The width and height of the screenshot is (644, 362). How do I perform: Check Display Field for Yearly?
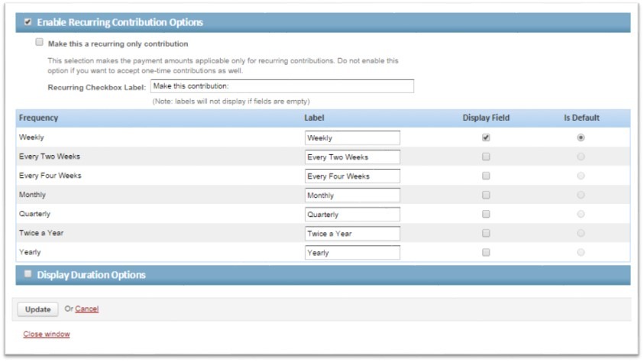[x=486, y=253]
